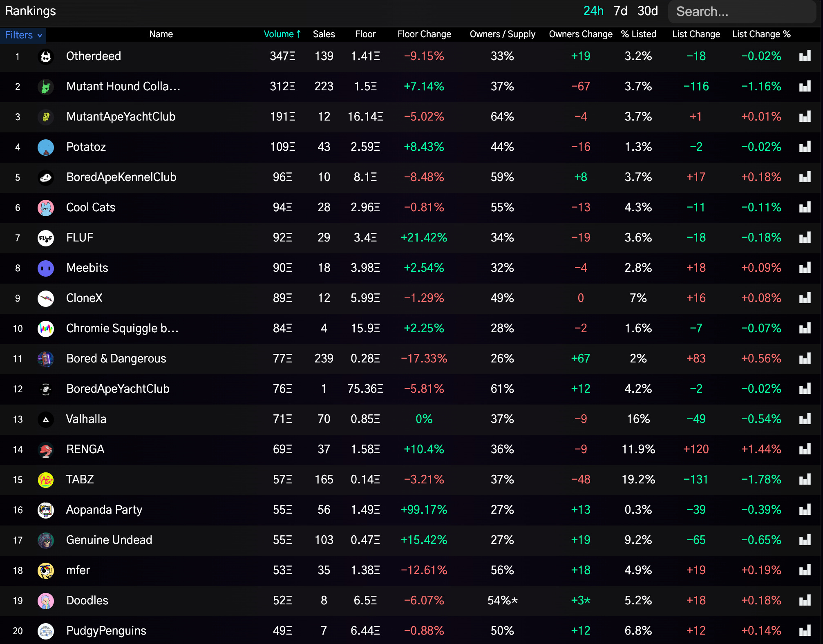Open the Mutant Hound Colla... collection link
Image resolution: width=823 pixels, height=644 pixels.
click(123, 87)
